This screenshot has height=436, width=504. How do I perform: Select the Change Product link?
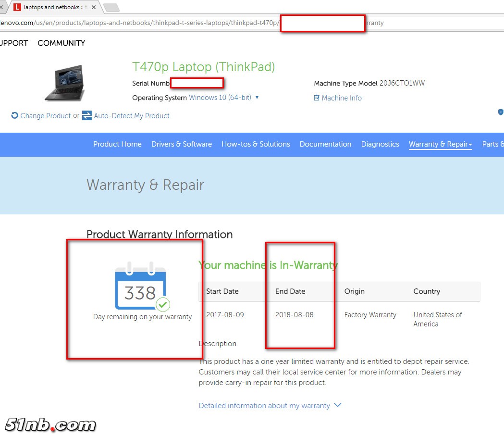pyautogui.click(x=45, y=116)
